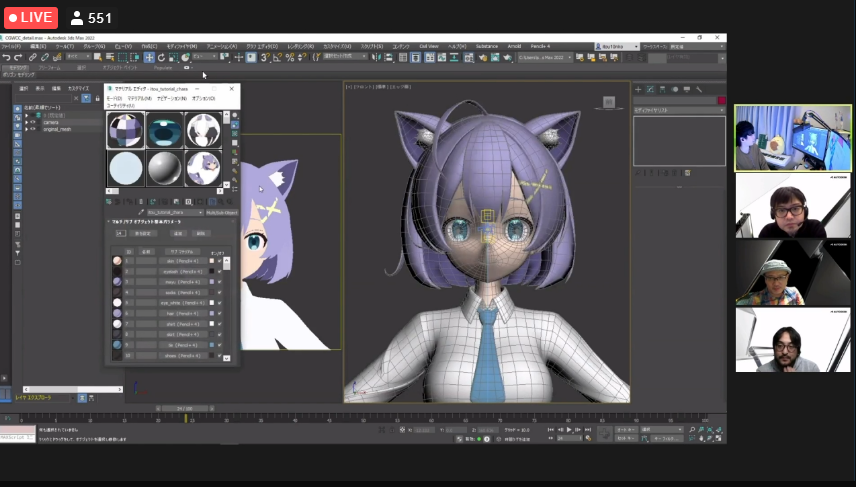Viewport: 856px width, 487px height.
Task: Click the Zoom Extents viewport navigation icon
Action: [x=710, y=430]
